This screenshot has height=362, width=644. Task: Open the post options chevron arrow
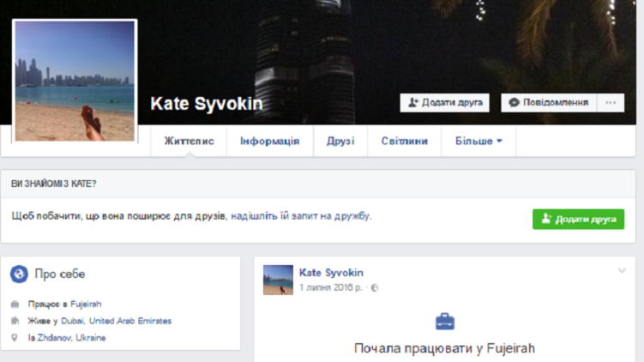pos(622,272)
